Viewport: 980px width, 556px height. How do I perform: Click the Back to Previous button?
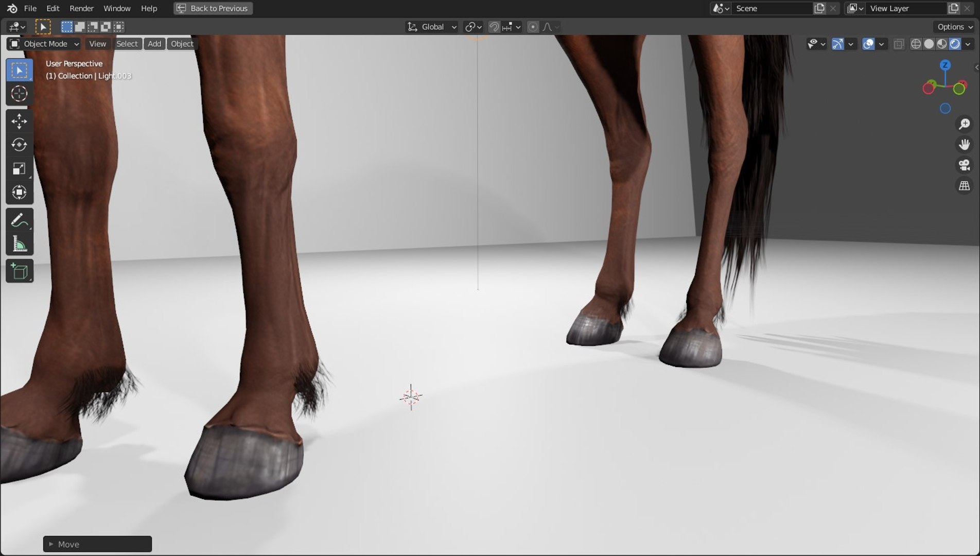213,8
